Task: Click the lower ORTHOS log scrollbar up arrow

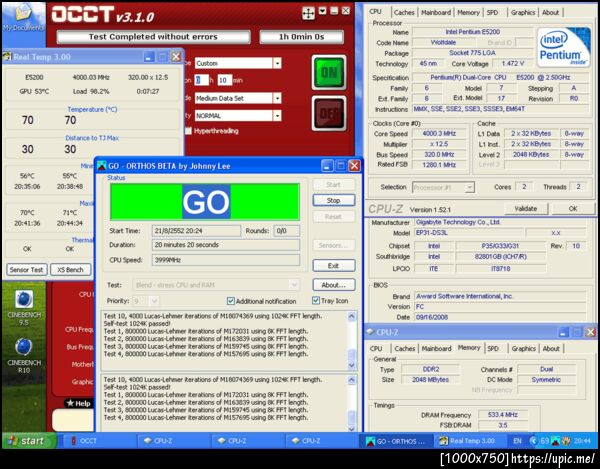Action: coord(352,380)
